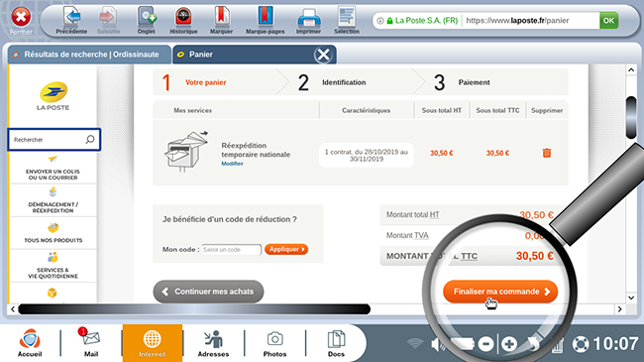This screenshot has height=362, width=644.
Task: Click the speaker volume icon
Action: pos(438,344)
